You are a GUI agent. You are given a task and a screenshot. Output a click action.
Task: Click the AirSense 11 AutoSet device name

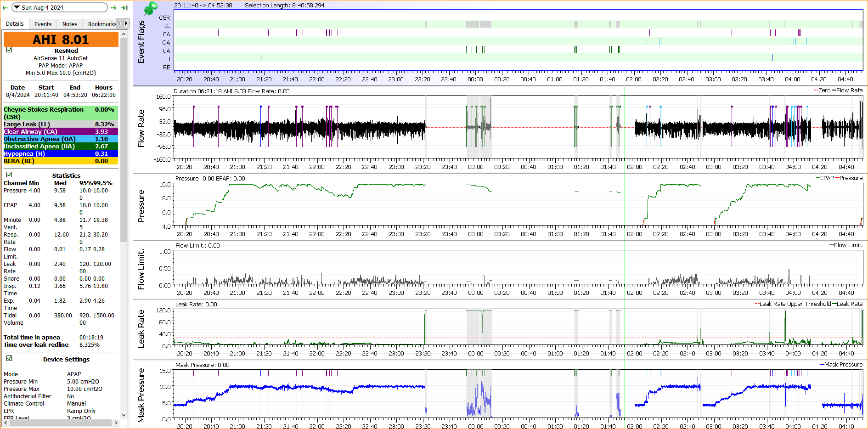pyautogui.click(x=61, y=58)
